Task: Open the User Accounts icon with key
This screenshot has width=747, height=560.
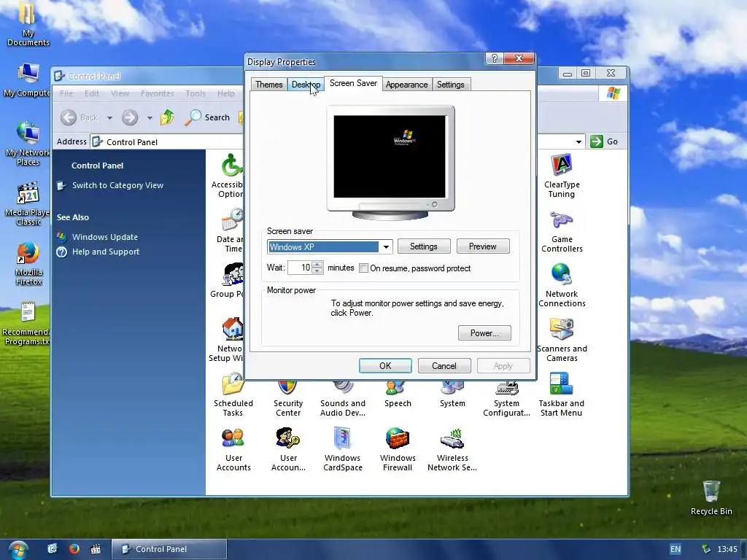Action: click(287, 449)
